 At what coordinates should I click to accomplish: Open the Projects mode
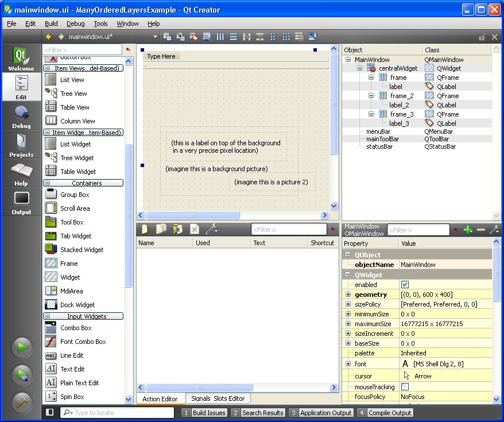21,145
